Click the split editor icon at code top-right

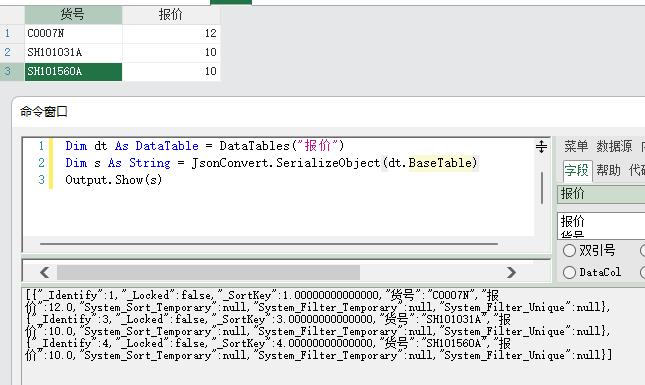(x=541, y=146)
